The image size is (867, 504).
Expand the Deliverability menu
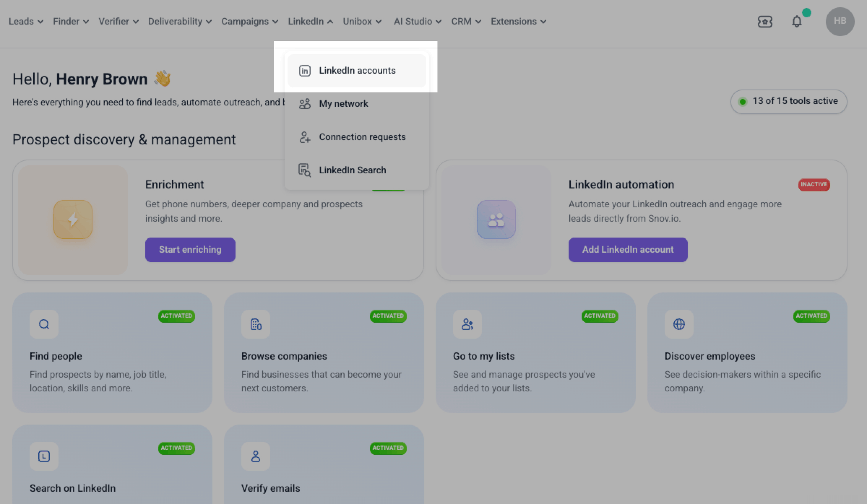coord(180,21)
